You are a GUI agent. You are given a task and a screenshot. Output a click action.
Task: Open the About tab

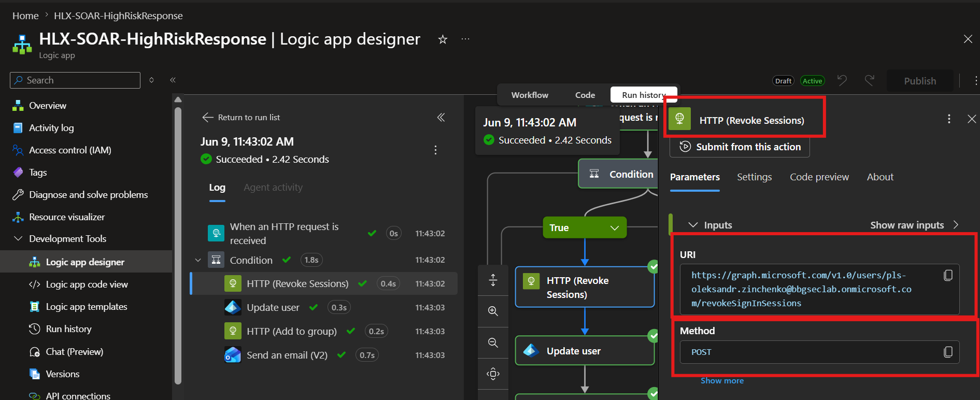click(880, 177)
